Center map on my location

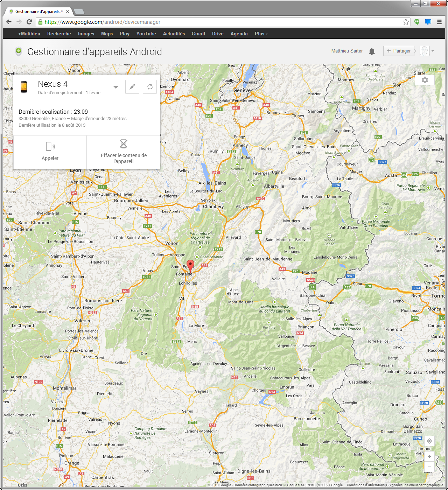pos(429,441)
